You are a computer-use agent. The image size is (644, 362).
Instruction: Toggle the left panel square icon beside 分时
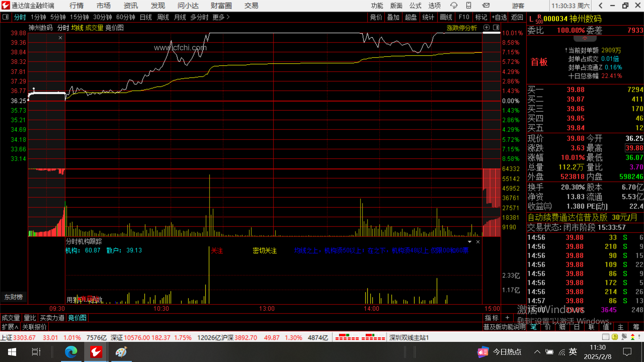point(5,17)
